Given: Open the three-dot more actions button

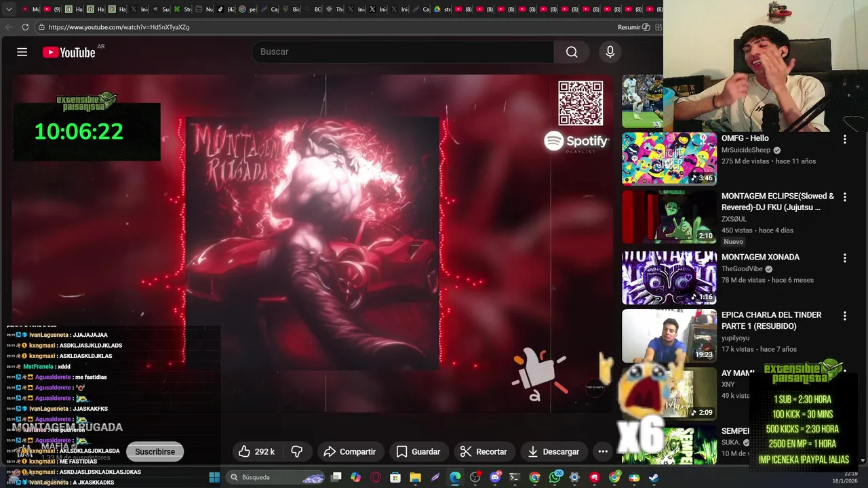Looking at the screenshot, I should click(603, 451).
